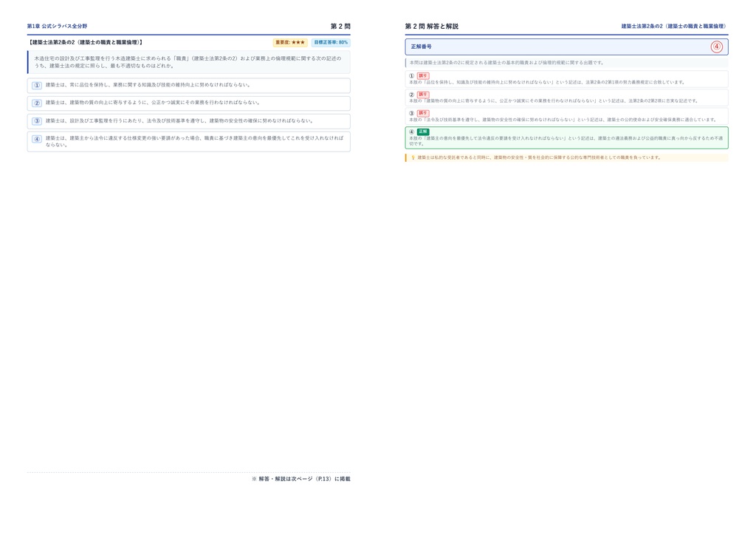Click the footer note 解答・解説は次ページ (P.13) に掲載
Image resolution: width=756 pixels, height=535 pixels.
tap(301, 479)
